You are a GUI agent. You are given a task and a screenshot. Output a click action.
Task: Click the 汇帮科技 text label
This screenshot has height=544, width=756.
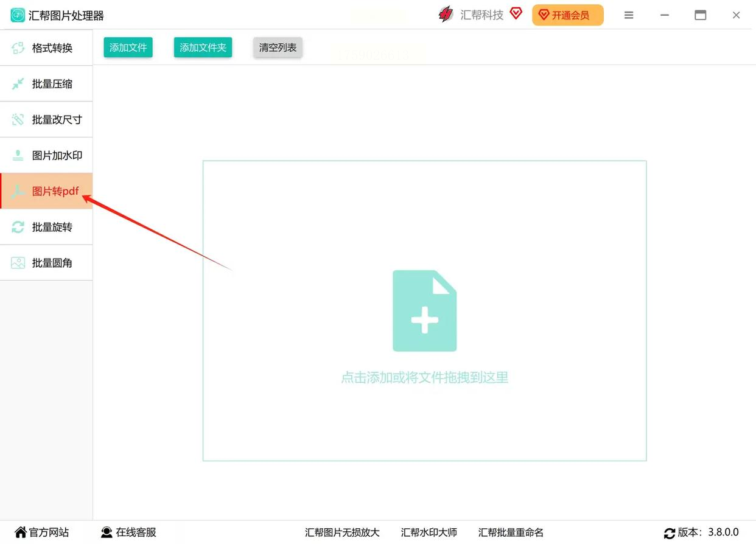(x=482, y=15)
